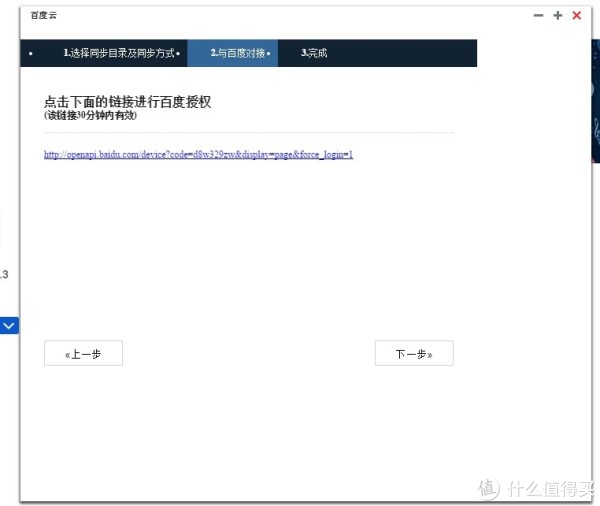This screenshot has height=506, width=600.
Task: Select step 2 与百度对接 tab
Action: 233,53
